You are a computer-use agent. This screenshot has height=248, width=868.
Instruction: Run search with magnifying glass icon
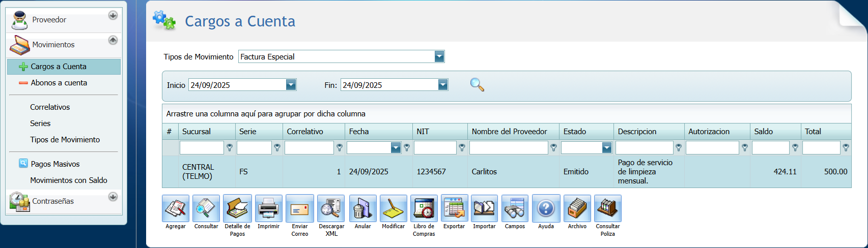pyautogui.click(x=477, y=85)
